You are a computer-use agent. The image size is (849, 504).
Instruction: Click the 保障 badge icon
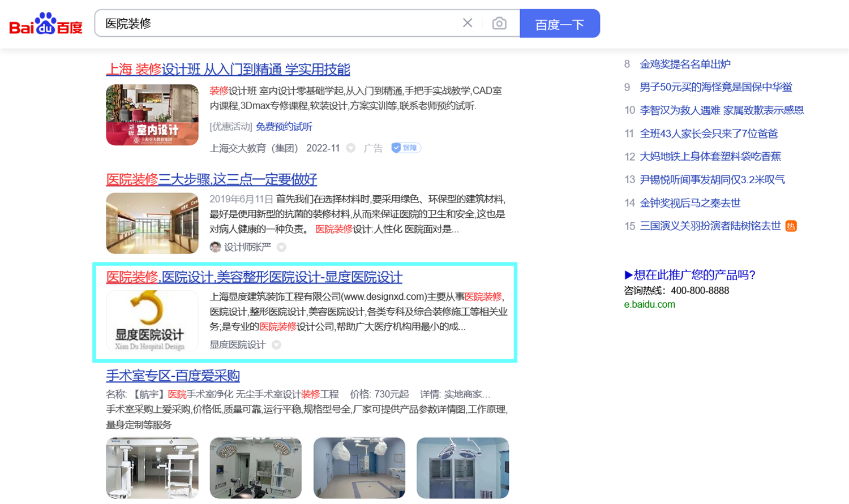[x=406, y=148]
